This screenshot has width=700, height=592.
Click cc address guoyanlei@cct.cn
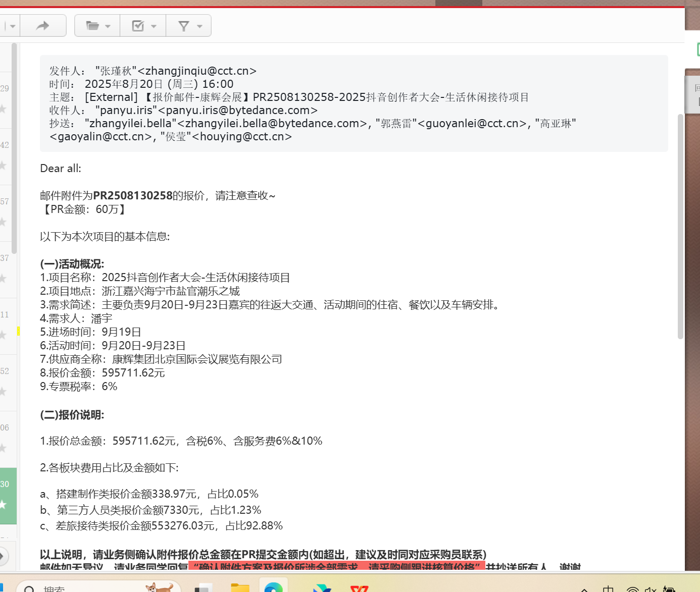(472, 124)
